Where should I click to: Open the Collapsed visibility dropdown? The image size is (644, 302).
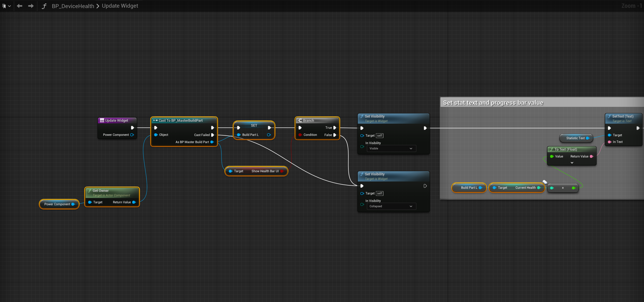pos(391,206)
